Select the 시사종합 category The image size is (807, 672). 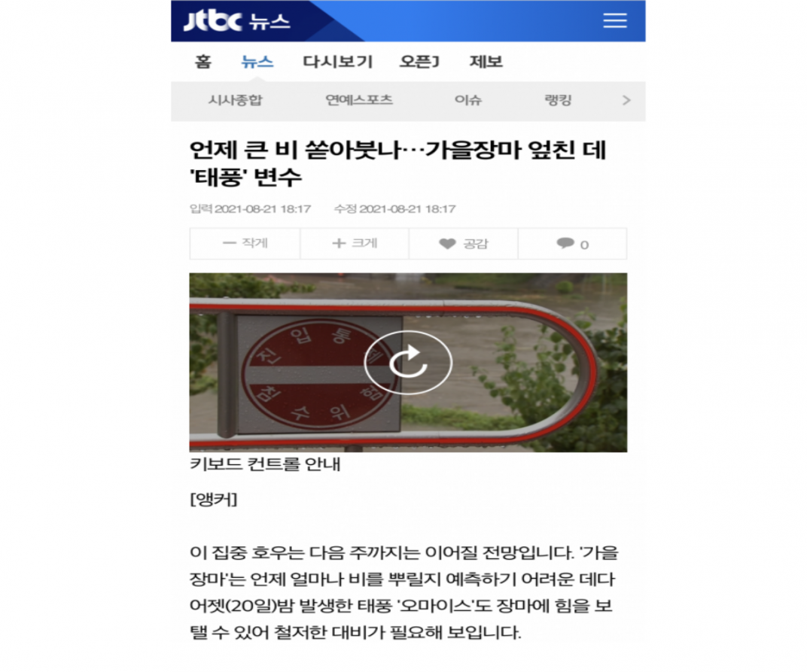tap(235, 100)
